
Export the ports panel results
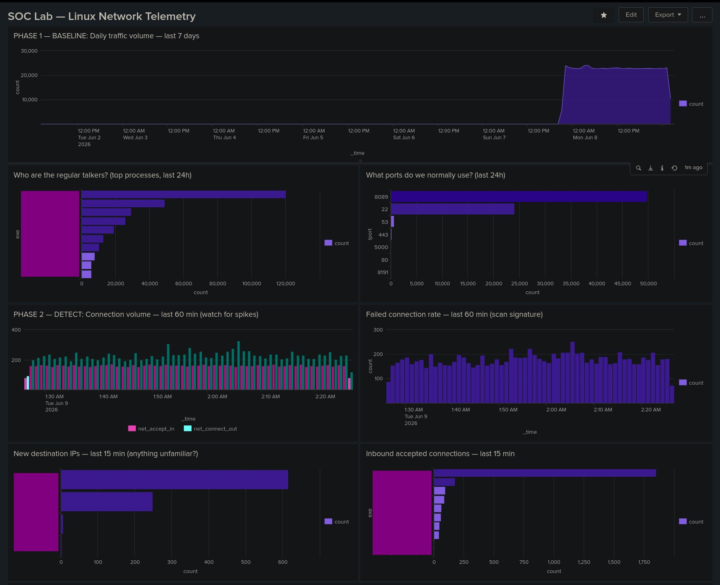coord(651,168)
